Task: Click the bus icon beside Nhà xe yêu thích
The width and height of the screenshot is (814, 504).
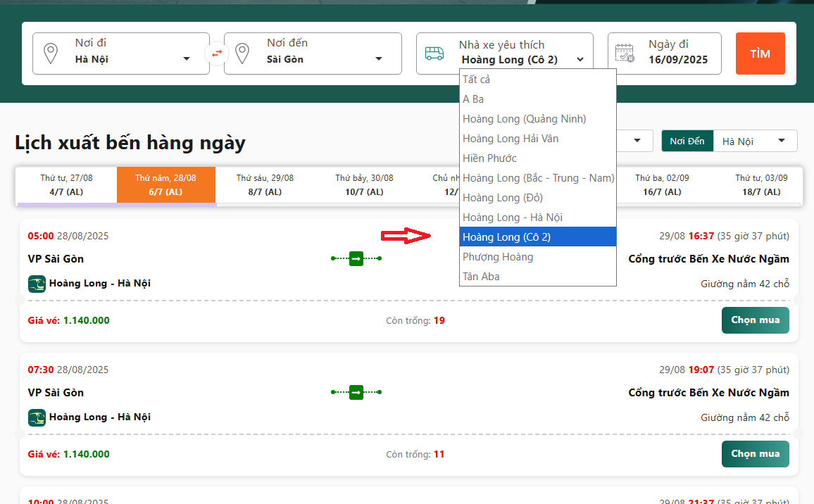Action: 434,53
